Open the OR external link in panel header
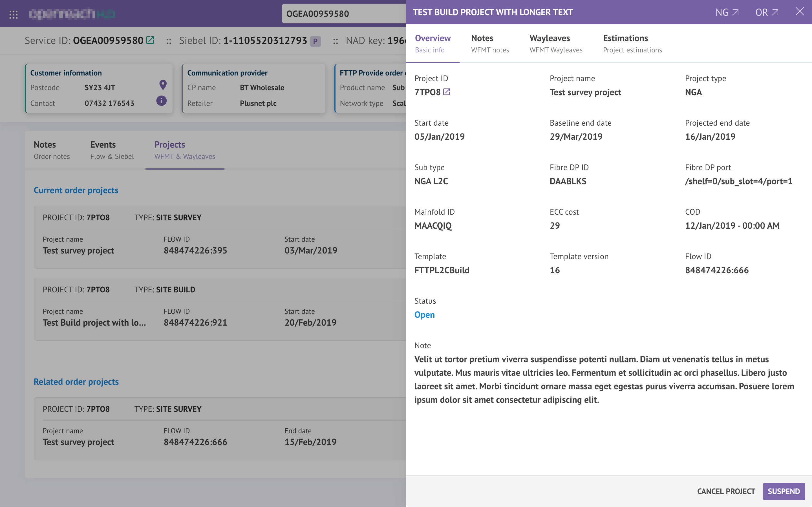Viewport: 812px width, 507px height. click(767, 12)
